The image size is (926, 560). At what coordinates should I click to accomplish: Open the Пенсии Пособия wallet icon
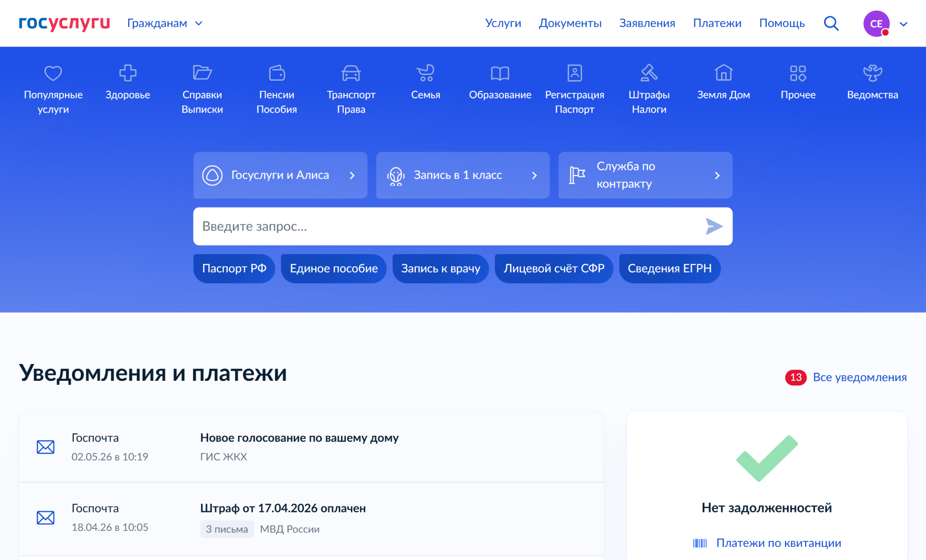(x=277, y=73)
